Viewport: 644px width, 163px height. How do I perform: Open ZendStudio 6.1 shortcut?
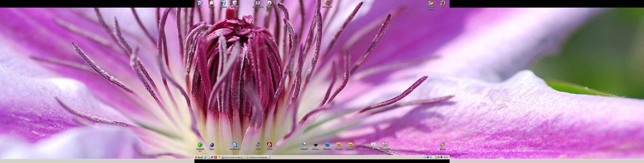click(x=200, y=147)
